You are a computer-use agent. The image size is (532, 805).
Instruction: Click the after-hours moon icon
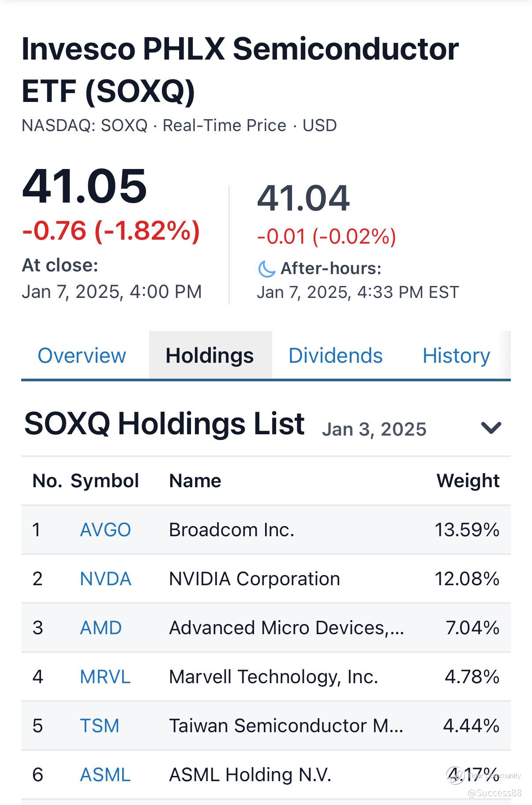coord(266,269)
